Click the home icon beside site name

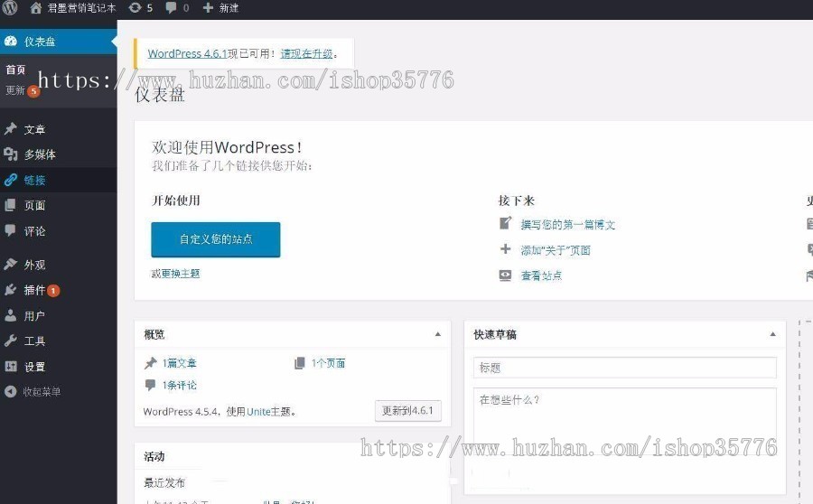[36, 8]
